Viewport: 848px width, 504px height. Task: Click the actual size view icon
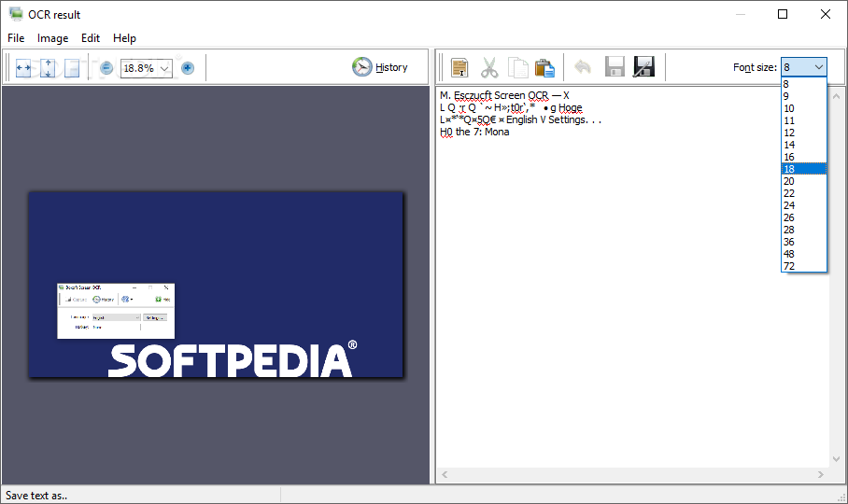[71, 68]
